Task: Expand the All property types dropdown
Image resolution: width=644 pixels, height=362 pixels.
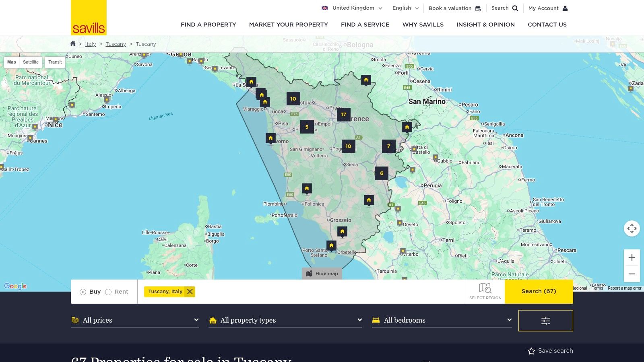Action: 285,320
